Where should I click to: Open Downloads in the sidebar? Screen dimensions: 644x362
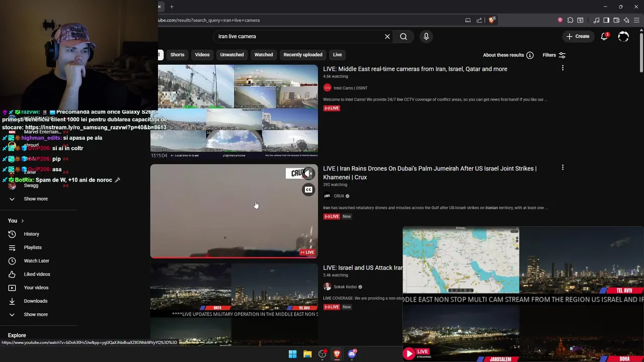click(35, 301)
